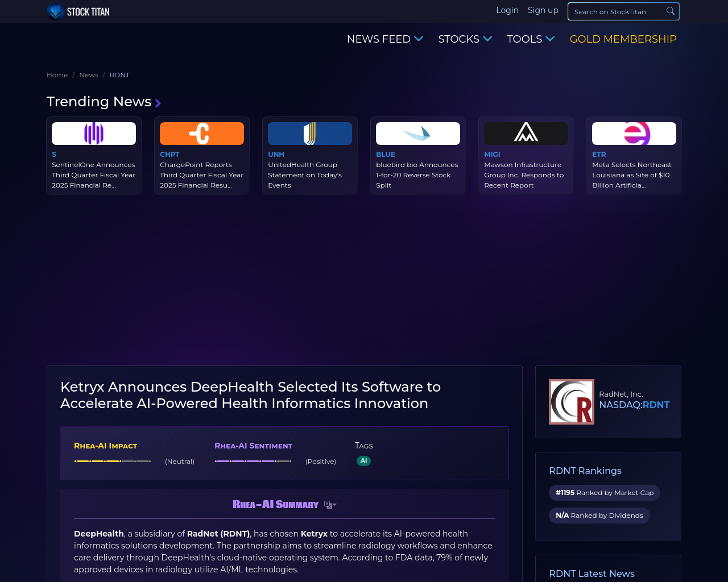Image resolution: width=728 pixels, height=582 pixels.
Task: Open the Trending News heading
Action: pos(99,102)
